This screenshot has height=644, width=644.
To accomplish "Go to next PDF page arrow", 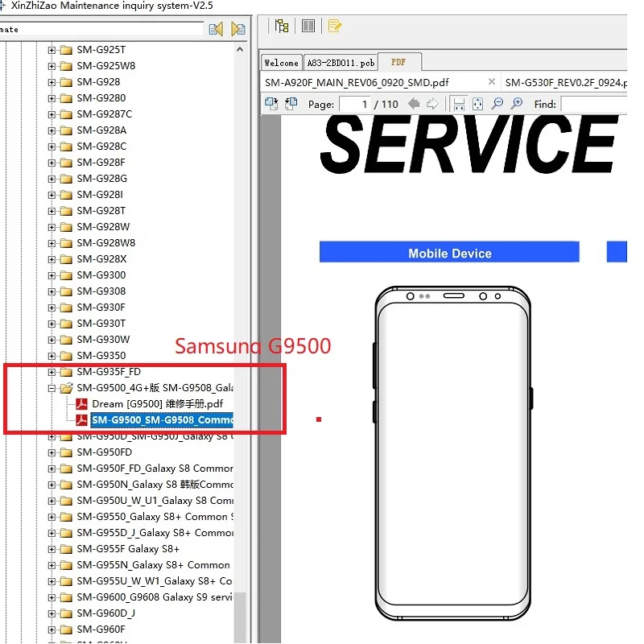I will 432,104.
